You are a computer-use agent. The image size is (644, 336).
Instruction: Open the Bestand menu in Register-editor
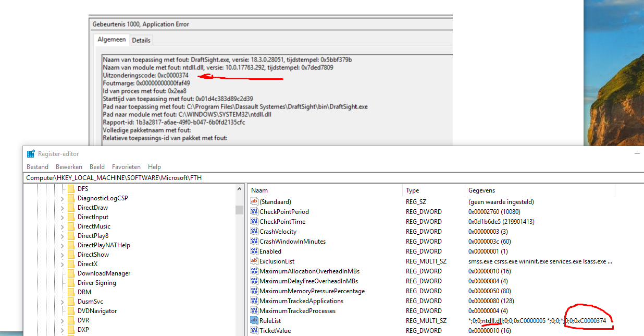click(x=38, y=167)
